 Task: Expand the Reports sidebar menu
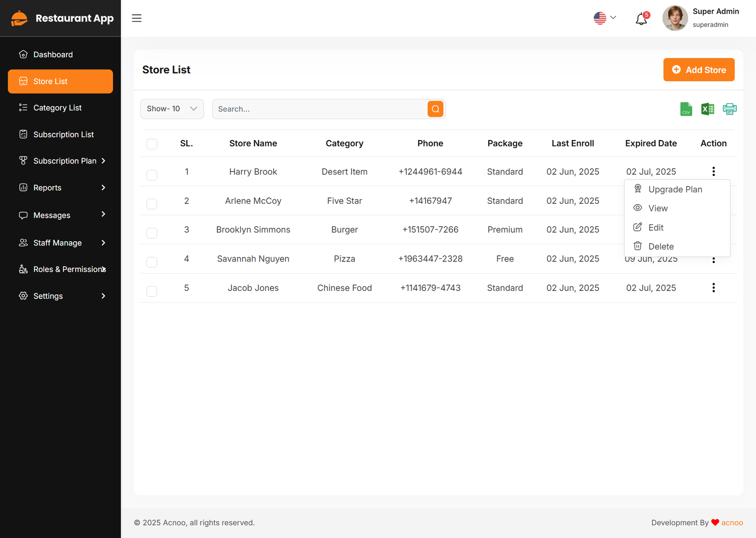(60, 188)
